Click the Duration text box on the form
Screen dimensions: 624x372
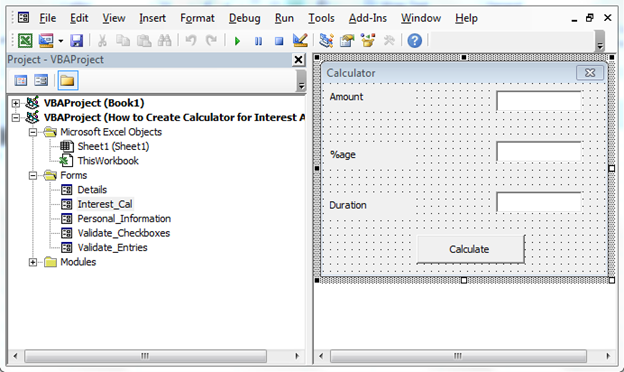point(538,202)
